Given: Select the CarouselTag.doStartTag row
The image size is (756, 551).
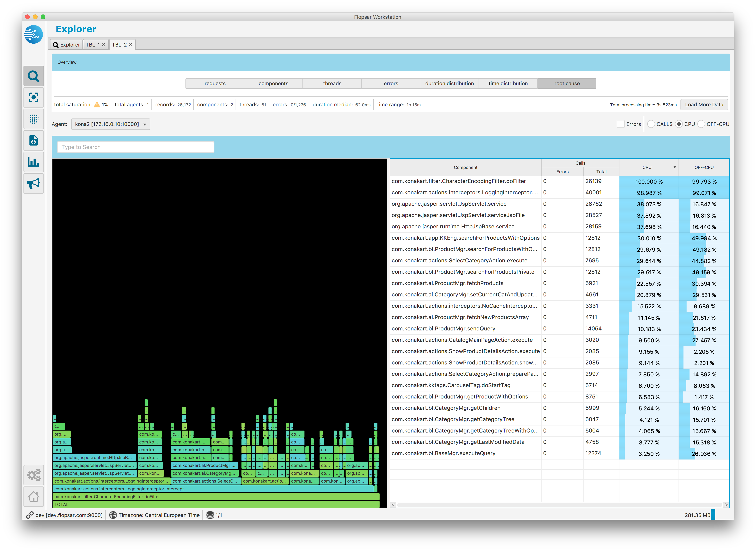Looking at the screenshot, I should [560, 385].
